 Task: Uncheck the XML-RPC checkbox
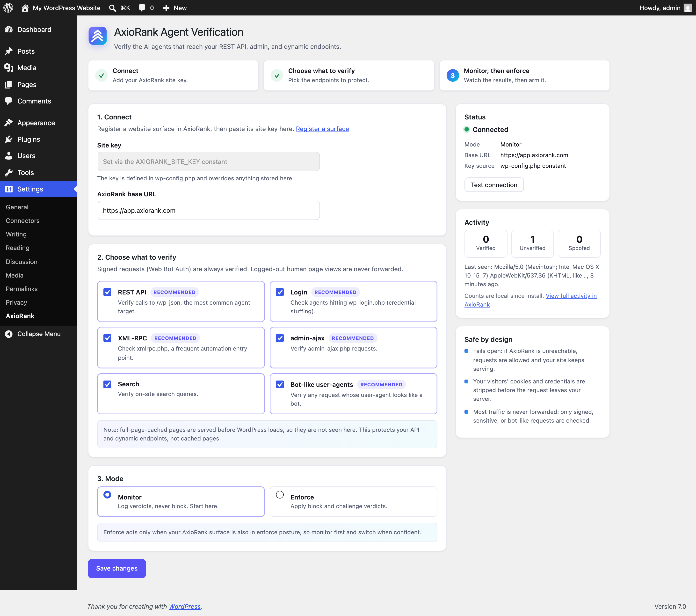point(107,338)
